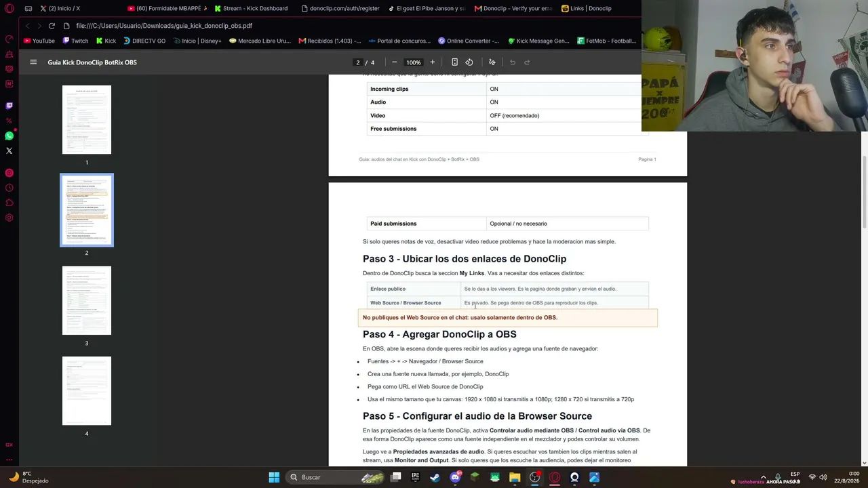The image size is (868, 488).
Task: Open the Kick Message Gen bookmark
Action: pyautogui.click(x=539, y=41)
